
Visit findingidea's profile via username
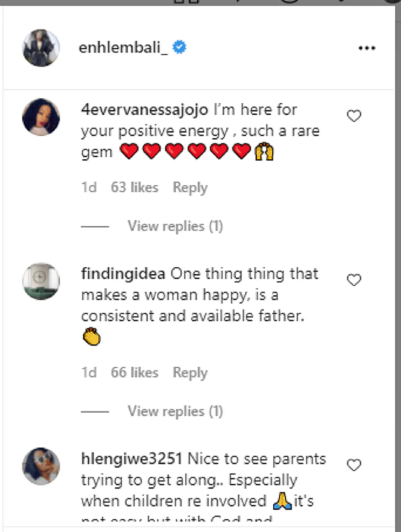[x=123, y=274]
